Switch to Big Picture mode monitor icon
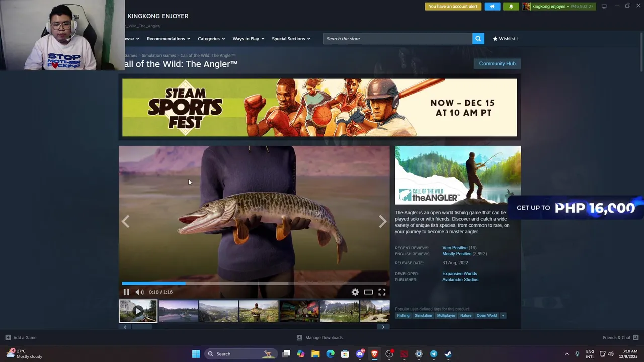Screen dimensions: 644x362 coord(604,7)
